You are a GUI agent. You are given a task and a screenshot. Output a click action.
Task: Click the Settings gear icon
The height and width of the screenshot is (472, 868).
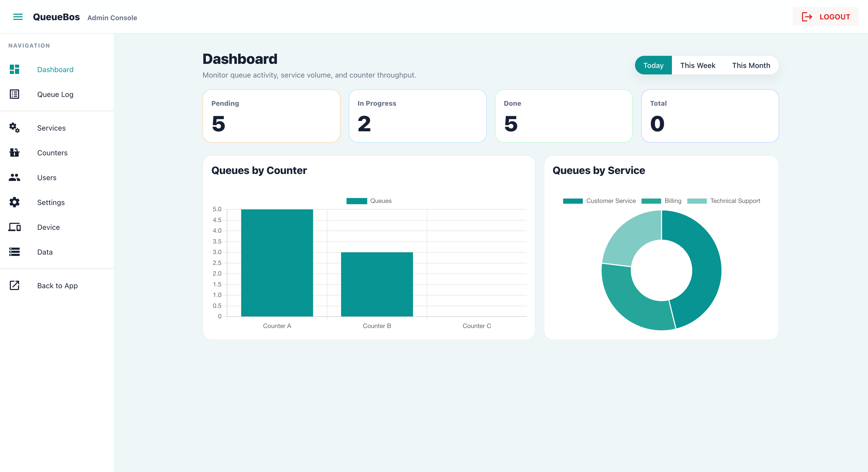tap(14, 202)
